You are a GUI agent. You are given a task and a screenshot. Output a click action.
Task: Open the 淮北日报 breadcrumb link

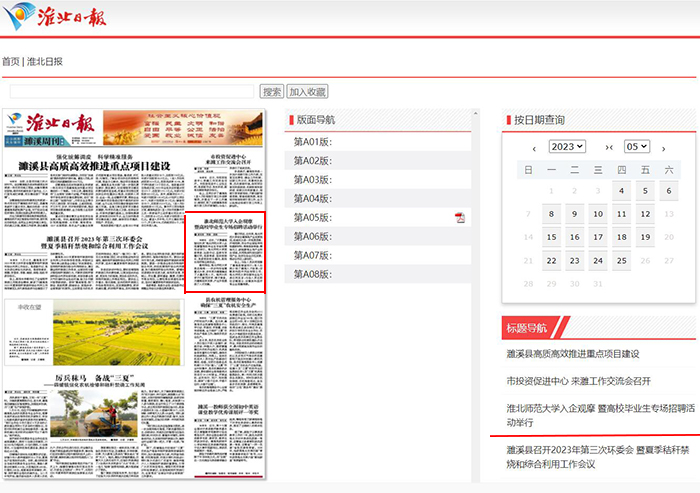(45, 61)
